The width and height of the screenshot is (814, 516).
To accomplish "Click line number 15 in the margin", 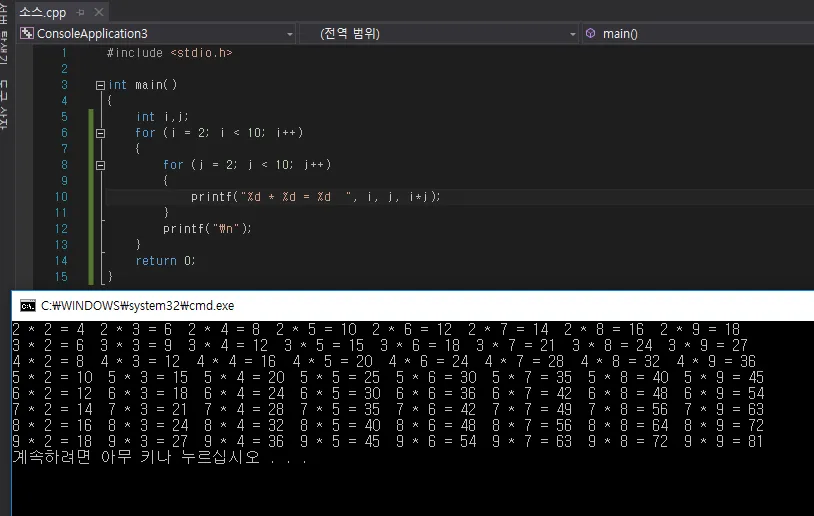I will (61, 277).
